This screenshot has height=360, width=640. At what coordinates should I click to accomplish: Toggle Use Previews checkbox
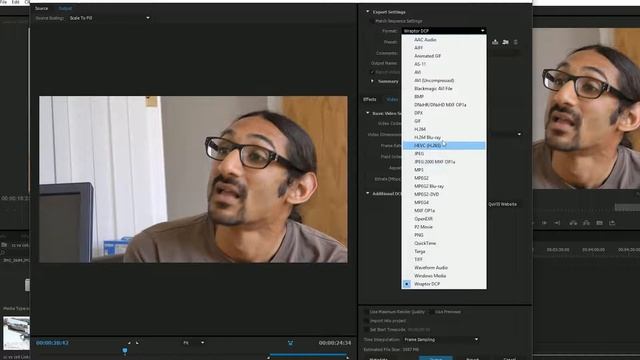(x=431, y=312)
